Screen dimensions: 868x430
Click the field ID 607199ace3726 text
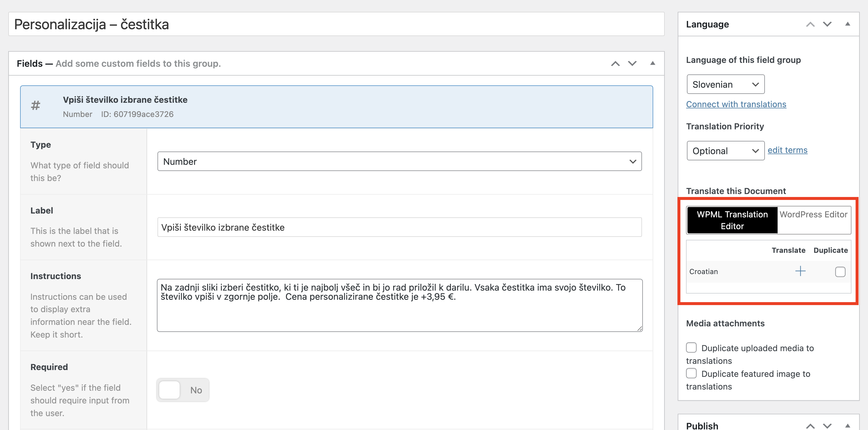[x=137, y=114]
